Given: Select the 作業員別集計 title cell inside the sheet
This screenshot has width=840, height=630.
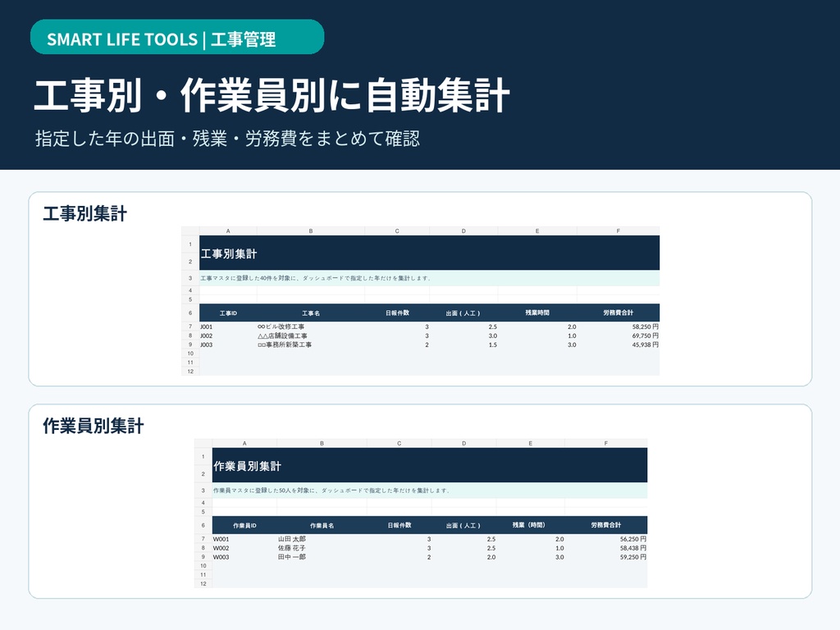Looking at the screenshot, I should tap(430, 466).
